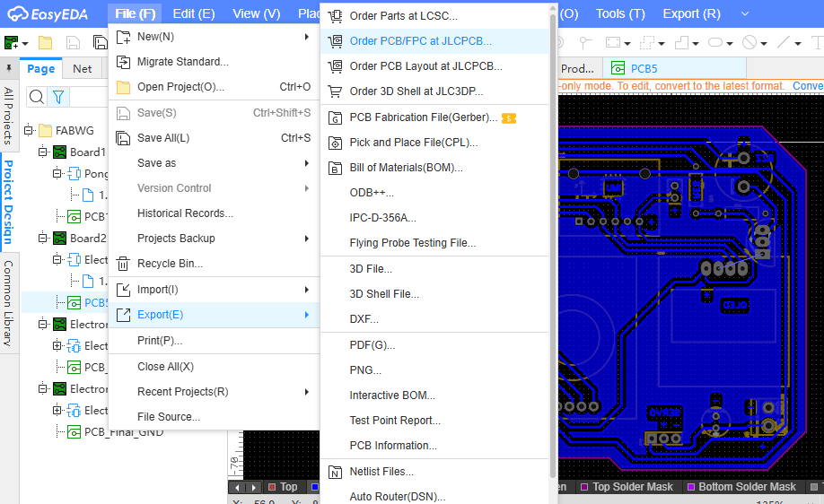
Task: Select the PCB5 document tab
Action: (x=675, y=69)
